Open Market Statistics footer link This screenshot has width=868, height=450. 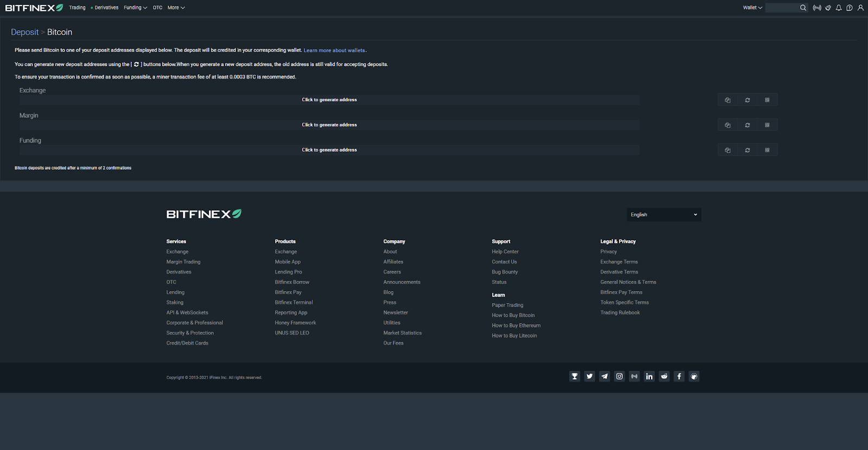(403, 333)
